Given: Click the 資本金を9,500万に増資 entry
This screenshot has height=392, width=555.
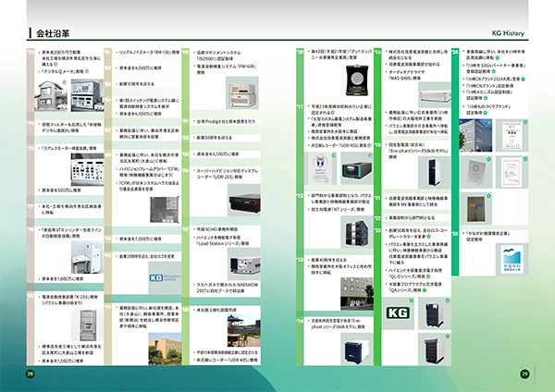Looking at the screenshot, I should 217,153.
